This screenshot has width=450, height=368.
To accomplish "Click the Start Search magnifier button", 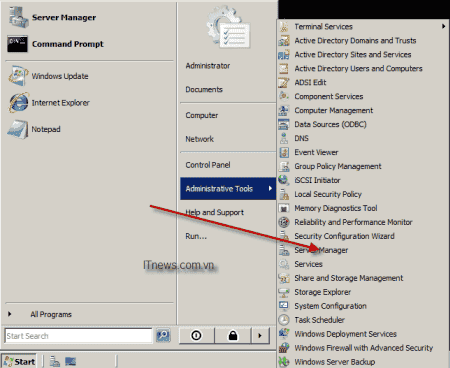I will (163, 335).
